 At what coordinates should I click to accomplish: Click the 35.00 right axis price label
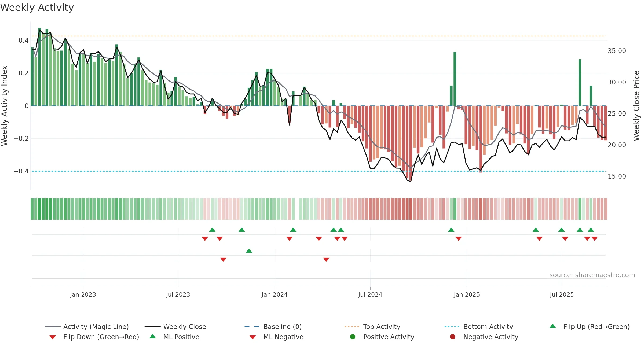[617, 51]
